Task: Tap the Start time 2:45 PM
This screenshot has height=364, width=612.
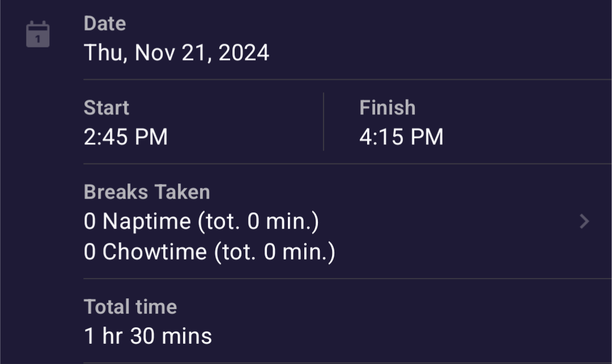Action: pos(126,137)
